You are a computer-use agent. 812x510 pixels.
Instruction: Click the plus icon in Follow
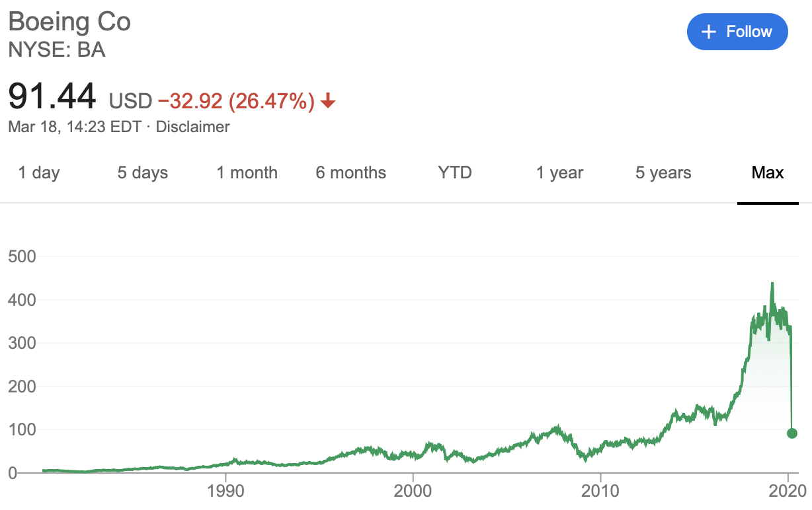coord(709,32)
